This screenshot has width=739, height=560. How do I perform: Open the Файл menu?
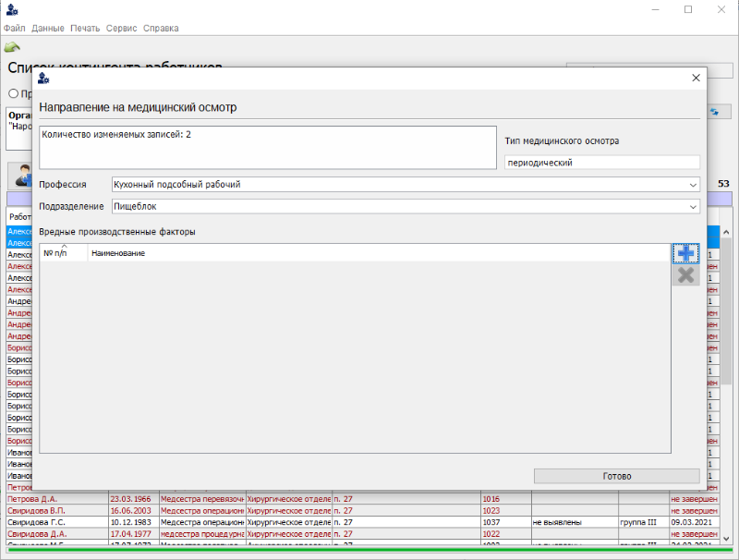(x=15, y=28)
